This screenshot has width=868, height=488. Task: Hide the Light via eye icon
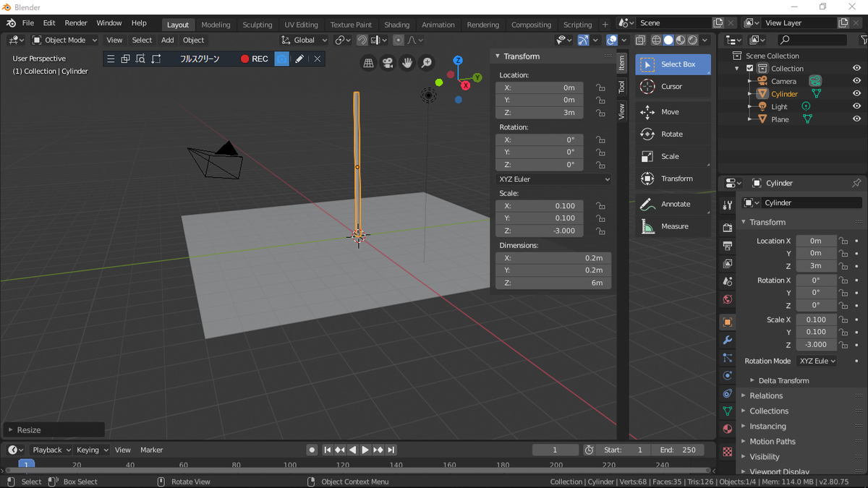[856, 107]
